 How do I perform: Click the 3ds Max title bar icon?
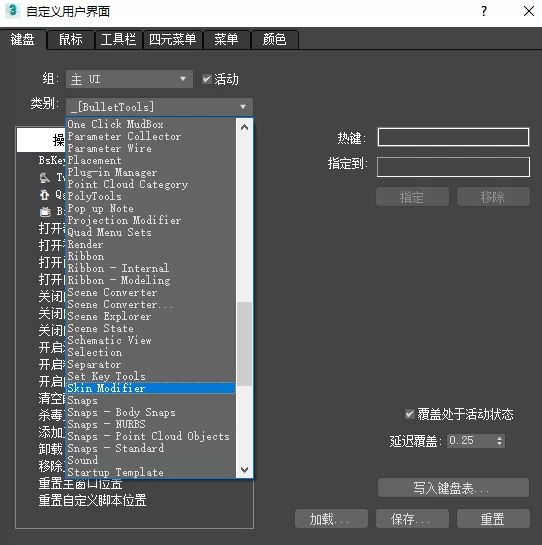13,10
